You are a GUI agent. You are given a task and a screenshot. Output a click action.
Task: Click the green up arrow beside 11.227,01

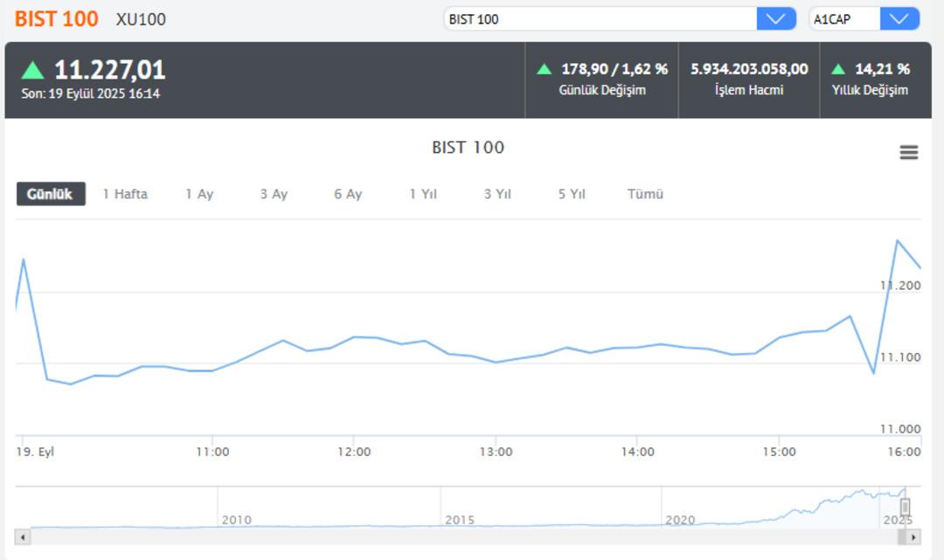point(32,71)
